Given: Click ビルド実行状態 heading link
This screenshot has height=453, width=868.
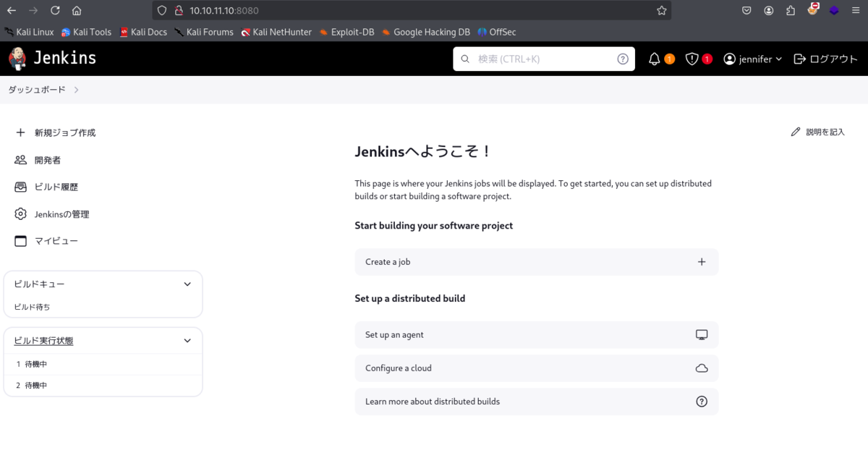Looking at the screenshot, I should coord(43,341).
